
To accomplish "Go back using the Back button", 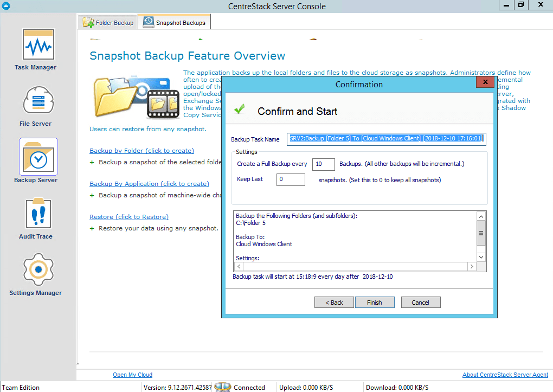I will pos(334,302).
